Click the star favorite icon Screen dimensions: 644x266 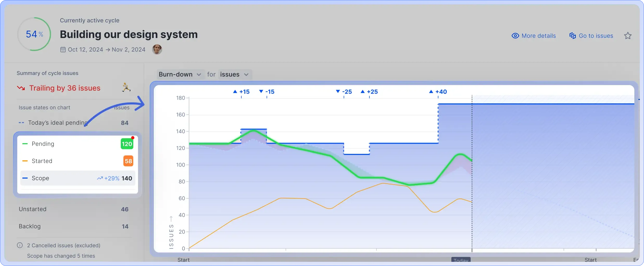pyautogui.click(x=628, y=36)
